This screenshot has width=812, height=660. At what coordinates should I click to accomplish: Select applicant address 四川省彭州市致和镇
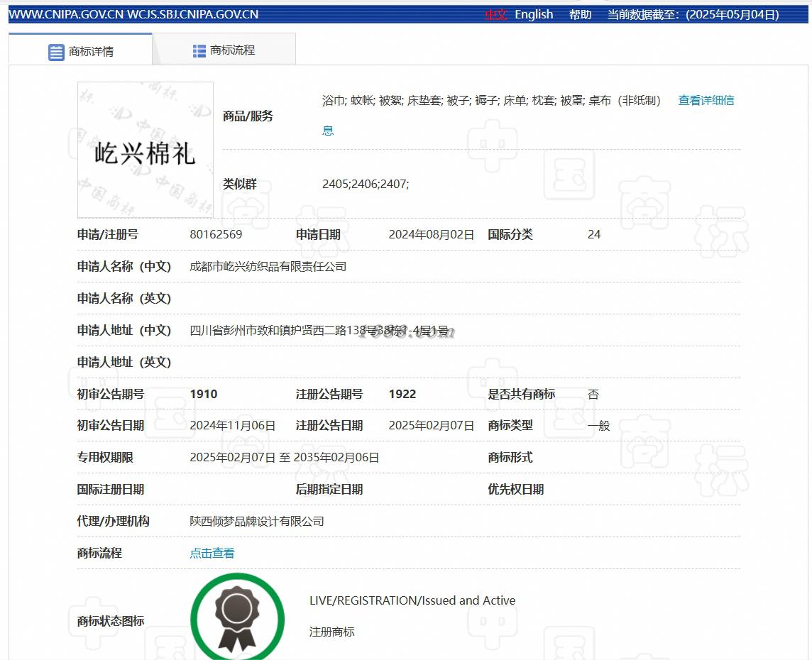click(x=319, y=330)
